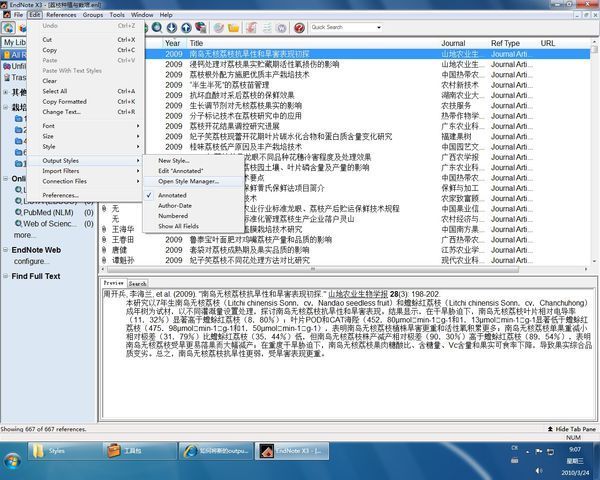Click the blue down-arrow Import toolbar icon
The image size is (600, 480).
(171, 28)
